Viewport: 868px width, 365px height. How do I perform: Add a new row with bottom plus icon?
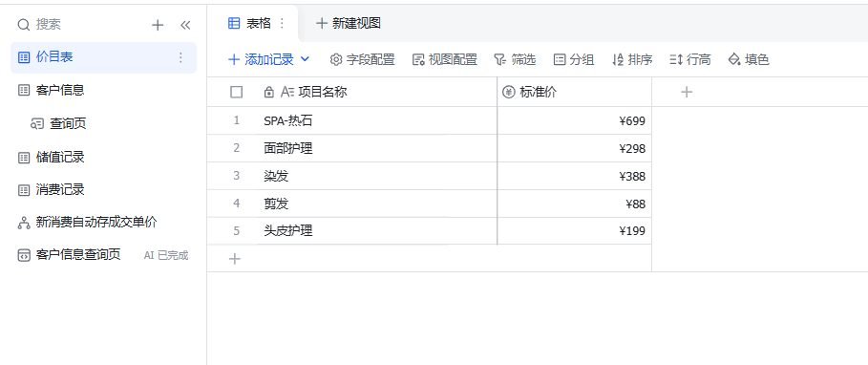[235, 259]
